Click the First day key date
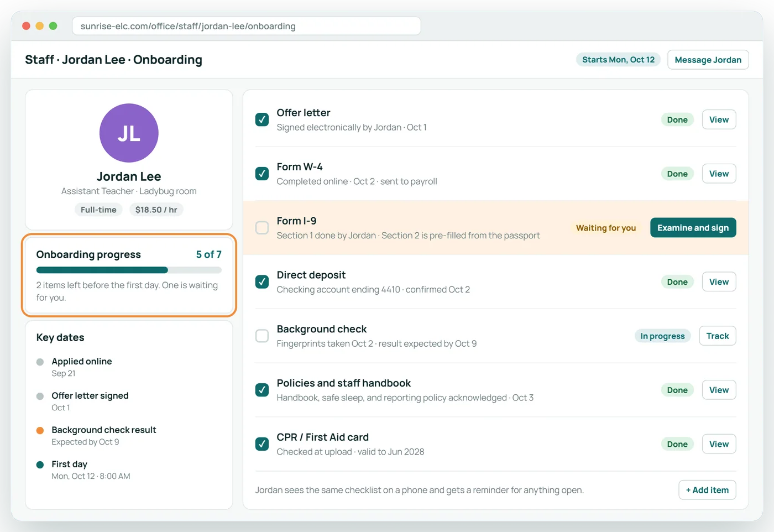The width and height of the screenshot is (774, 532). click(x=91, y=470)
